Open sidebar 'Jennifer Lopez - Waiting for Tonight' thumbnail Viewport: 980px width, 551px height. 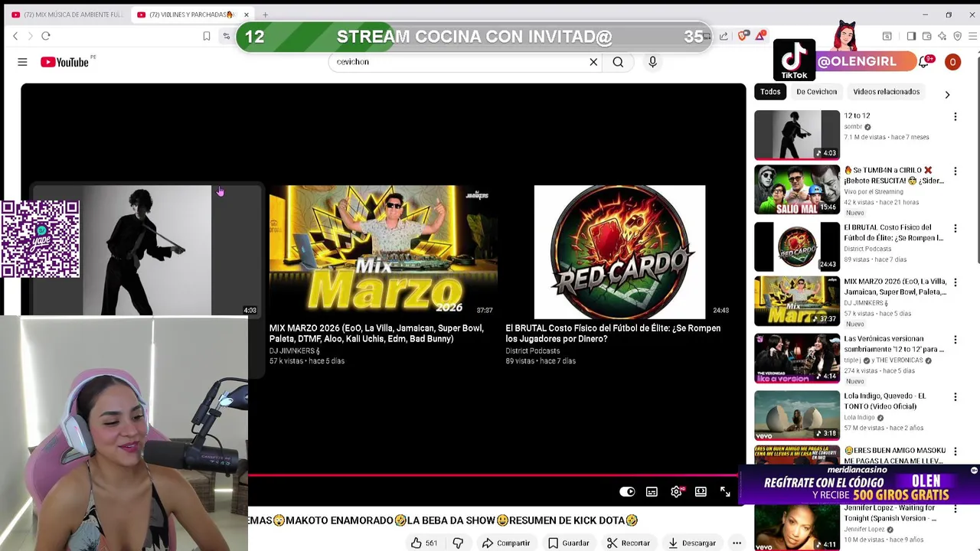coord(797,527)
